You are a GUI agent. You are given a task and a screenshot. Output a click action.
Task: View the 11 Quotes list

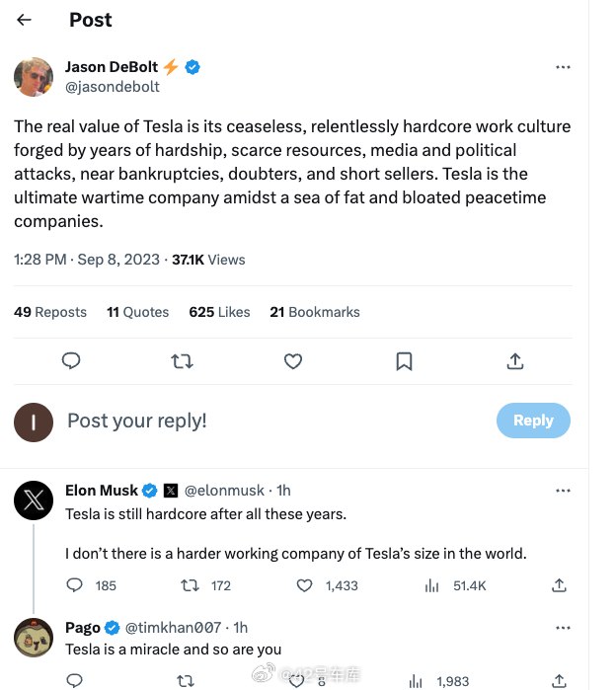tap(138, 312)
